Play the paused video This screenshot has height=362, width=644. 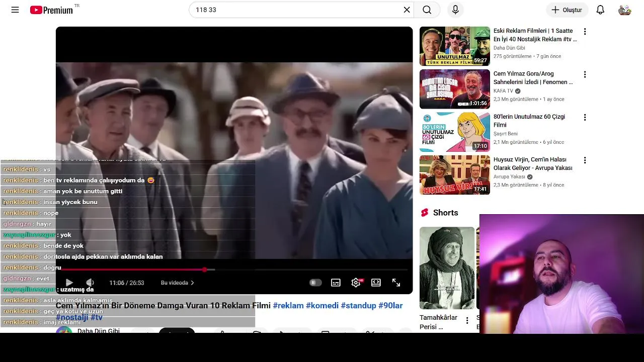pos(69,283)
